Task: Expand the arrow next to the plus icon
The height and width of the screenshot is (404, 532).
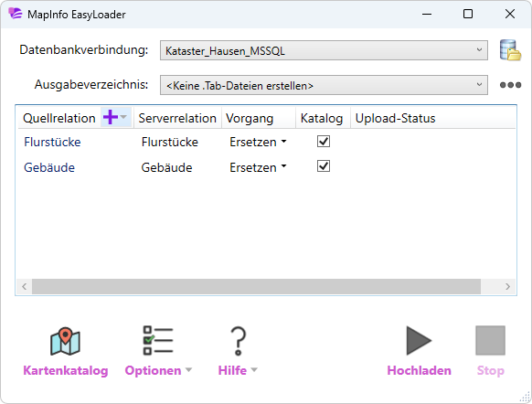Action: [123, 117]
